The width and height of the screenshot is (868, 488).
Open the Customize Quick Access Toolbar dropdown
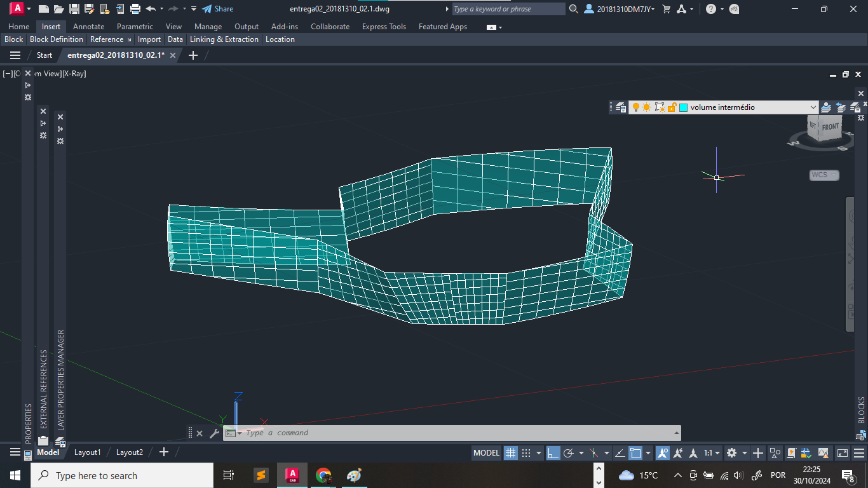[x=194, y=9]
